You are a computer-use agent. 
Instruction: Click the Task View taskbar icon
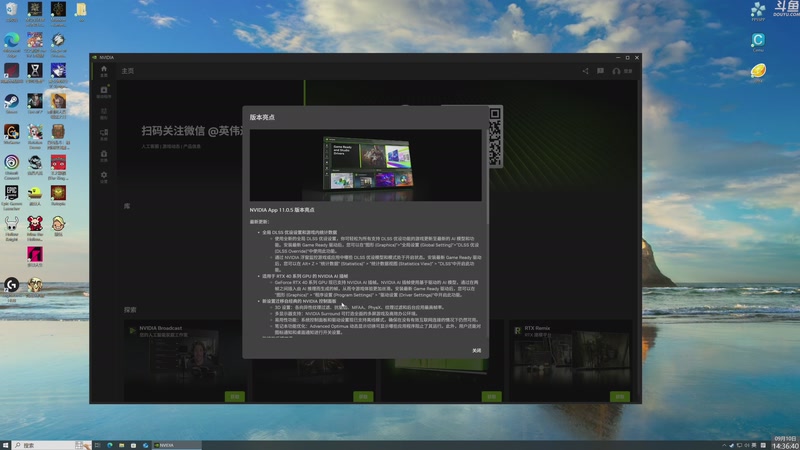tap(97, 445)
